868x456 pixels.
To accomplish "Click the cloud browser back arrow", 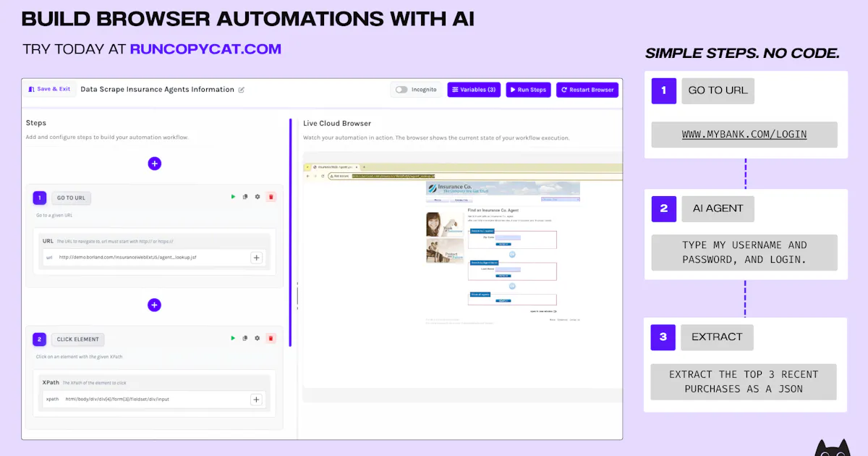I will 307,175.
